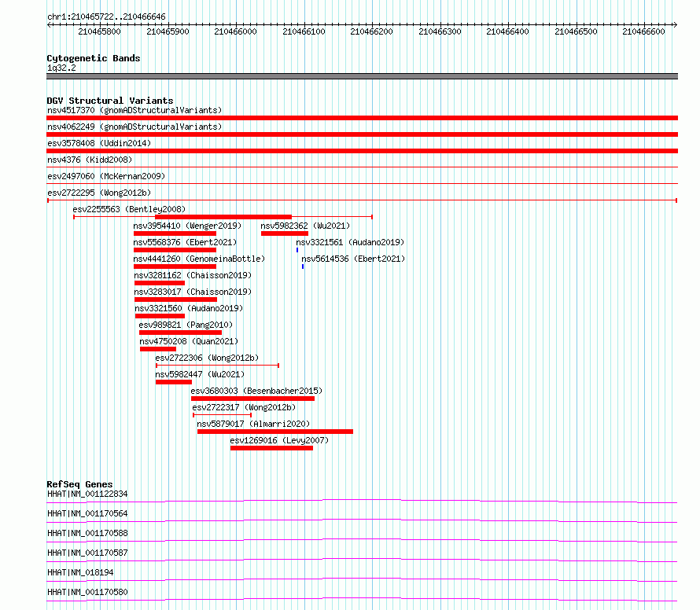700x610 pixels.
Task: Open variant nsv4376 (Kidd2008)
Action: point(90,160)
